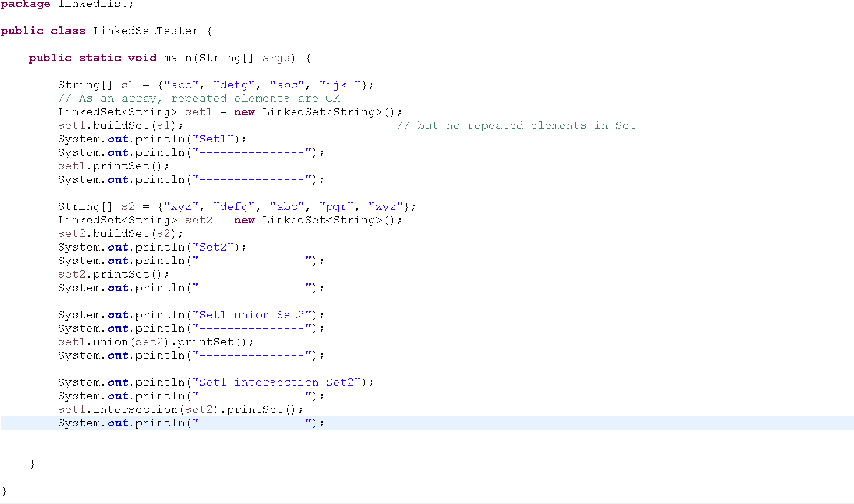
Task: Click the closing brace of the main method
Action: [x=32, y=463]
